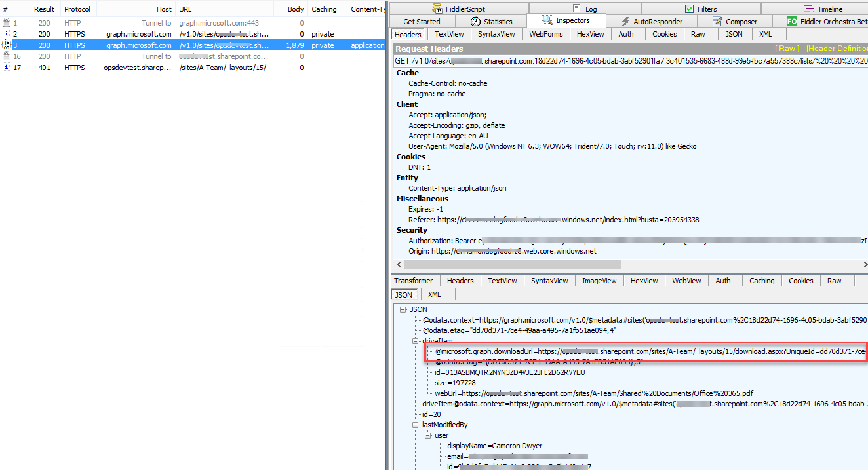Open the request JSON inspector tab
This screenshot has height=470, width=868.
click(x=734, y=34)
